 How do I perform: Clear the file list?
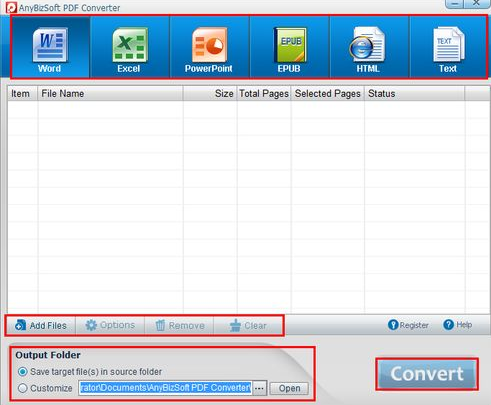click(x=248, y=325)
